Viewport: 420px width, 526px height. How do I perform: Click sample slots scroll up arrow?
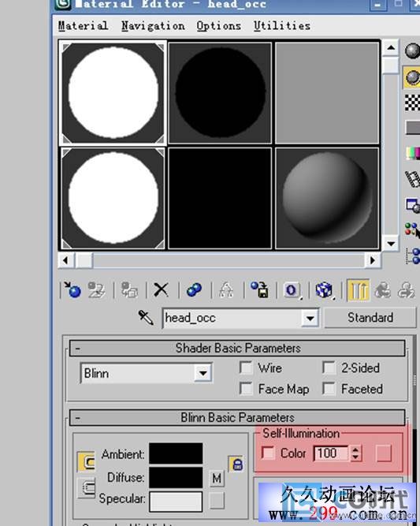(x=391, y=47)
